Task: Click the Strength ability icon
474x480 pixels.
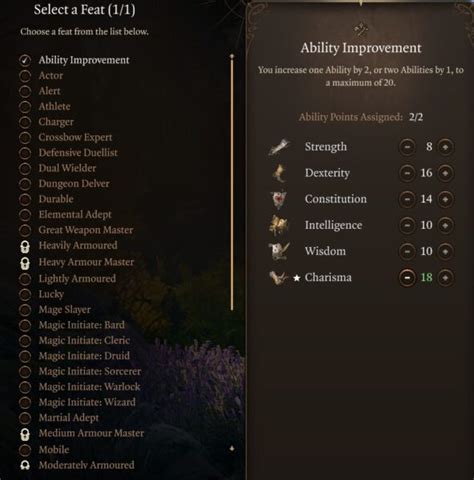Action: click(279, 147)
